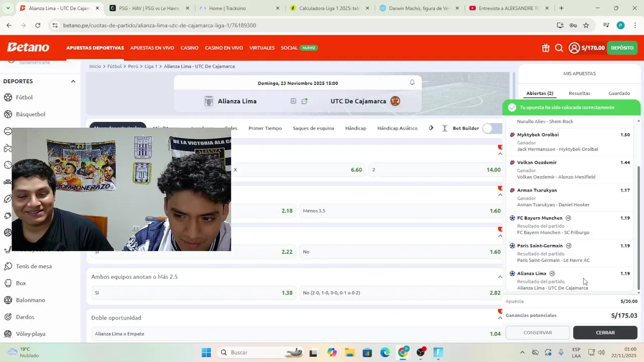Open SOCIAL NUEVO in the top menu
The image size is (644, 362).
pyautogui.click(x=299, y=48)
